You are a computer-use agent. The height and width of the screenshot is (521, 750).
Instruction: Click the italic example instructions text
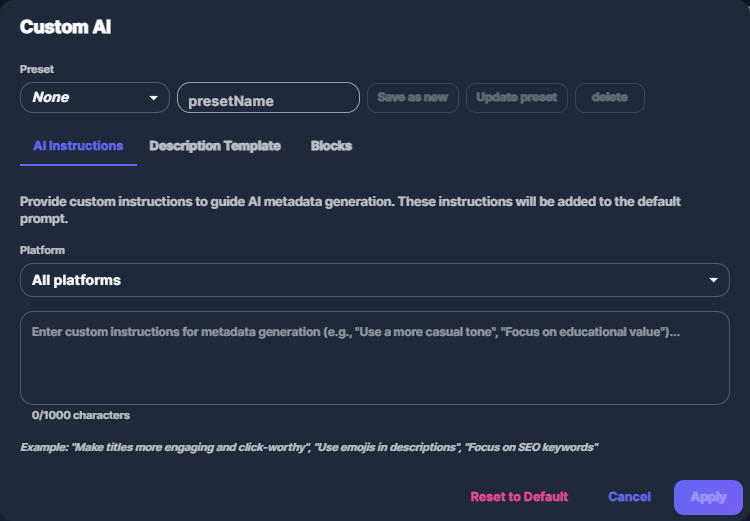309,446
